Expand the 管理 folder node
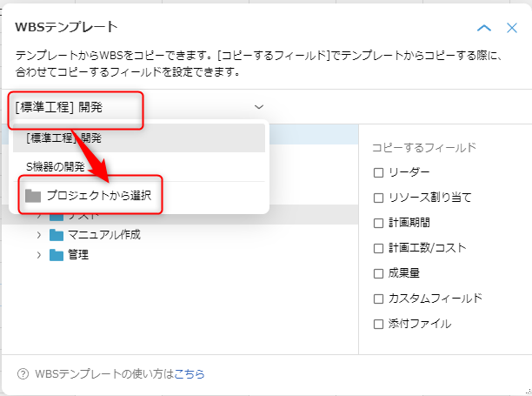The image size is (532, 396). (39, 255)
